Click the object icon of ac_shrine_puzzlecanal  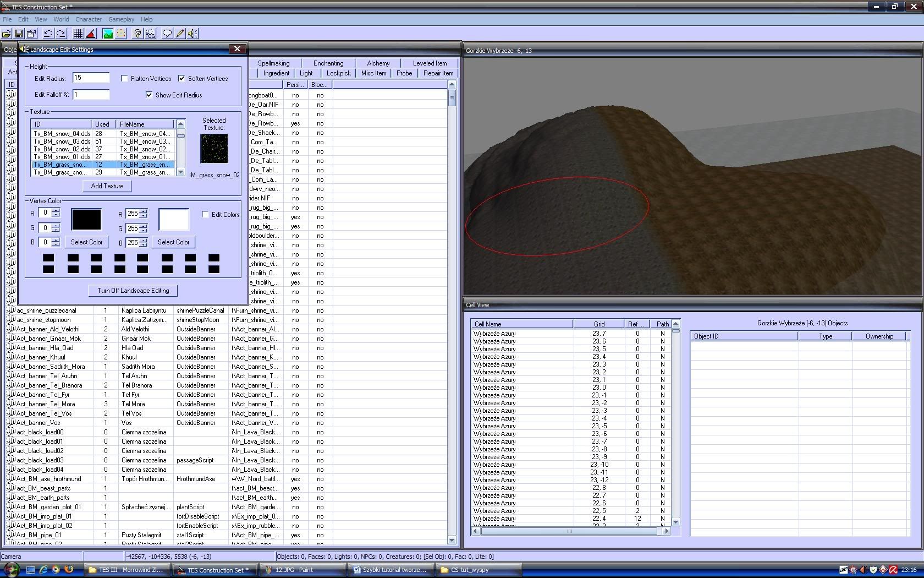(x=11, y=310)
